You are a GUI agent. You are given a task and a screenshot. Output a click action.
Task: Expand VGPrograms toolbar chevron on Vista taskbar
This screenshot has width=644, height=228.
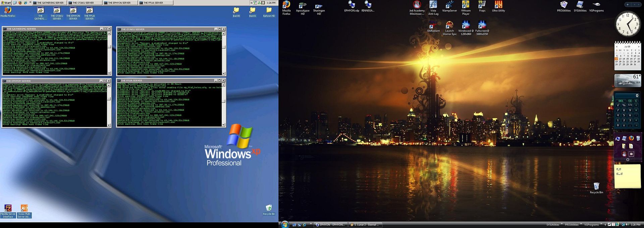pos(601,224)
